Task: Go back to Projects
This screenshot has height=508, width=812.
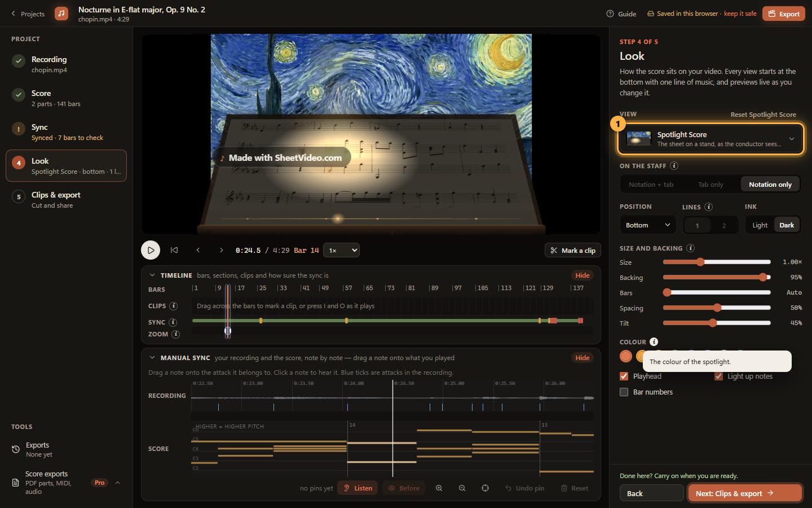Action: coord(28,14)
